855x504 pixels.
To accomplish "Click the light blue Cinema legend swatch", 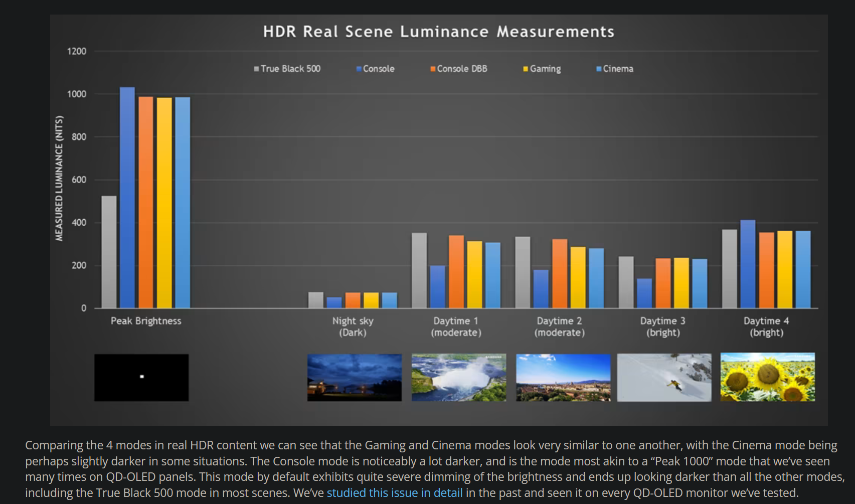I will [x=598, y=69].
